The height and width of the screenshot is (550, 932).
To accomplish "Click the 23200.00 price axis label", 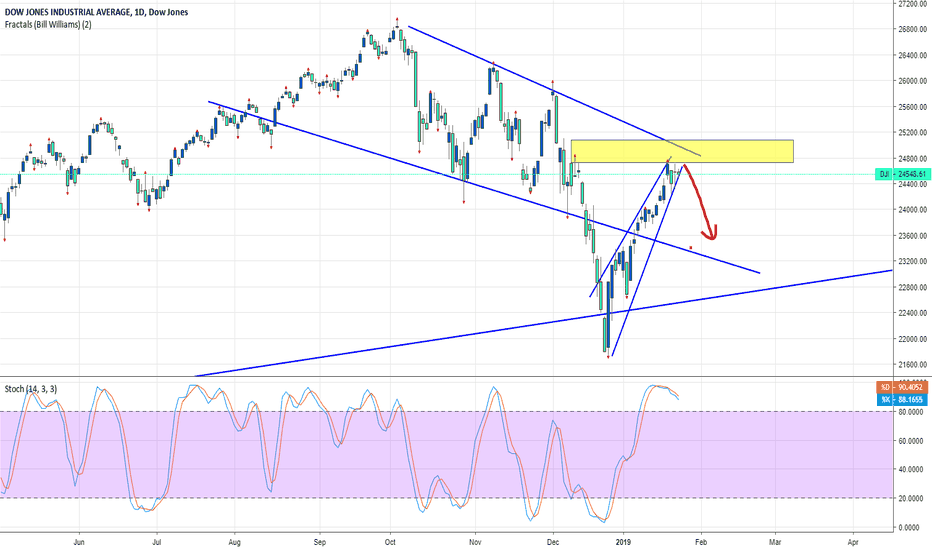I will 912,262.
